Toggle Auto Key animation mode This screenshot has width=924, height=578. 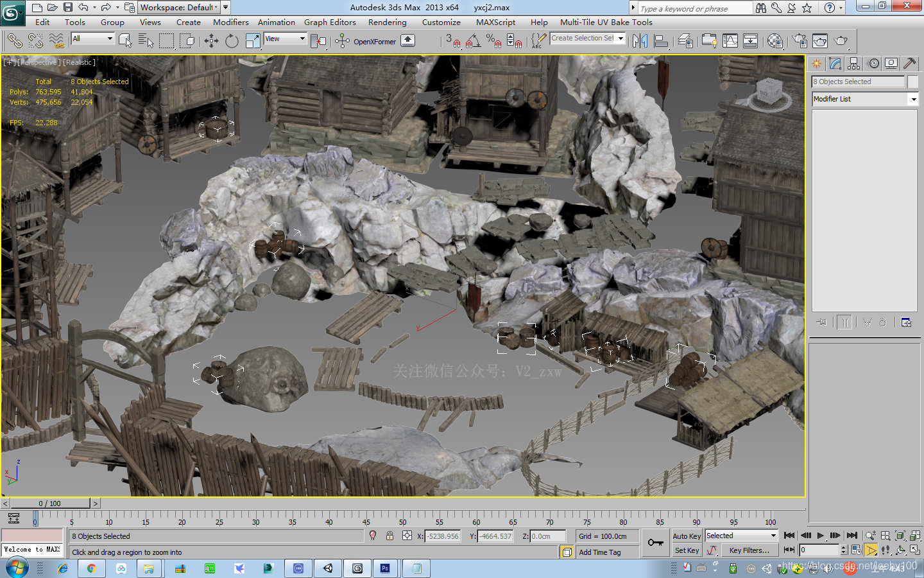pos(687,536)
